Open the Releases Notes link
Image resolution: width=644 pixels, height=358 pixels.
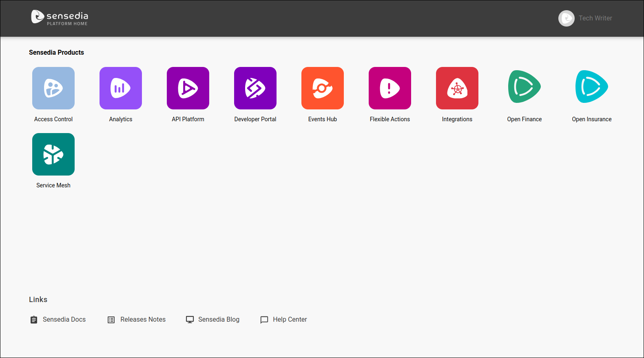[143, 319]
